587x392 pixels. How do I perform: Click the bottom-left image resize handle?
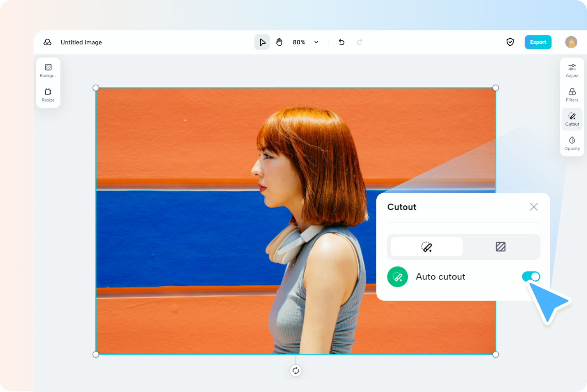(96, 355)
